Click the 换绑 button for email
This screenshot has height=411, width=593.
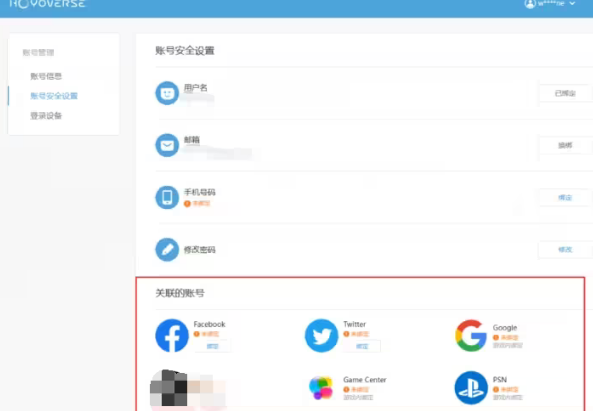565,145
